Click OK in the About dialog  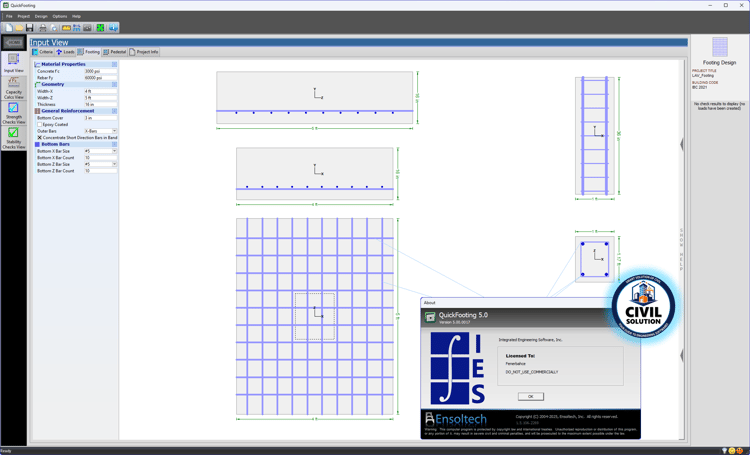[530, 397]
